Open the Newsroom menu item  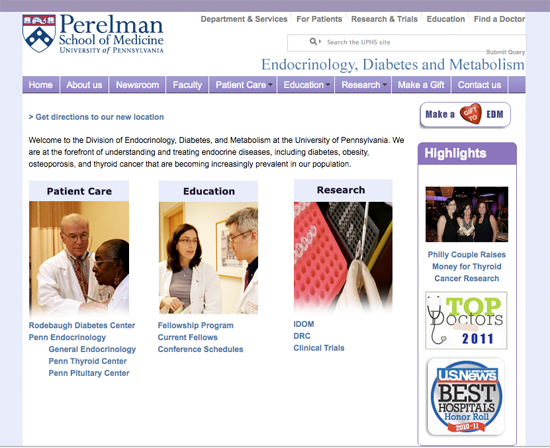(137, 85)
